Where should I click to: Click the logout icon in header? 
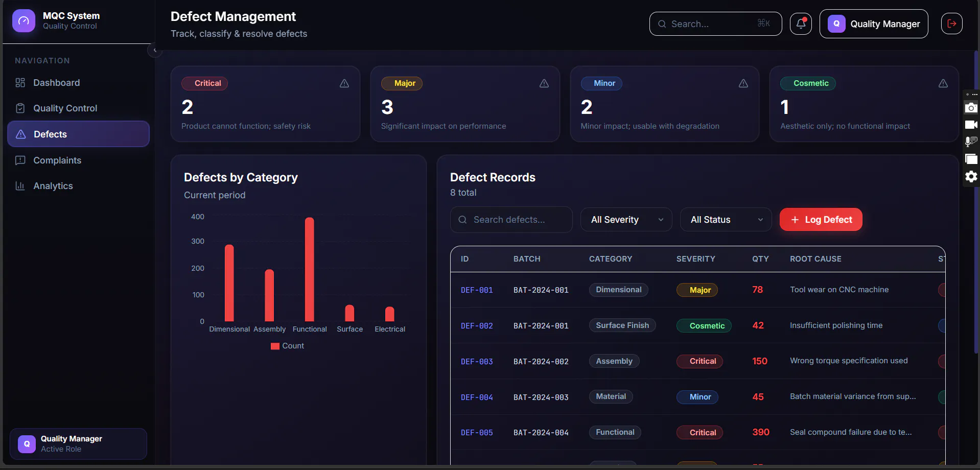tap(952, 24)
